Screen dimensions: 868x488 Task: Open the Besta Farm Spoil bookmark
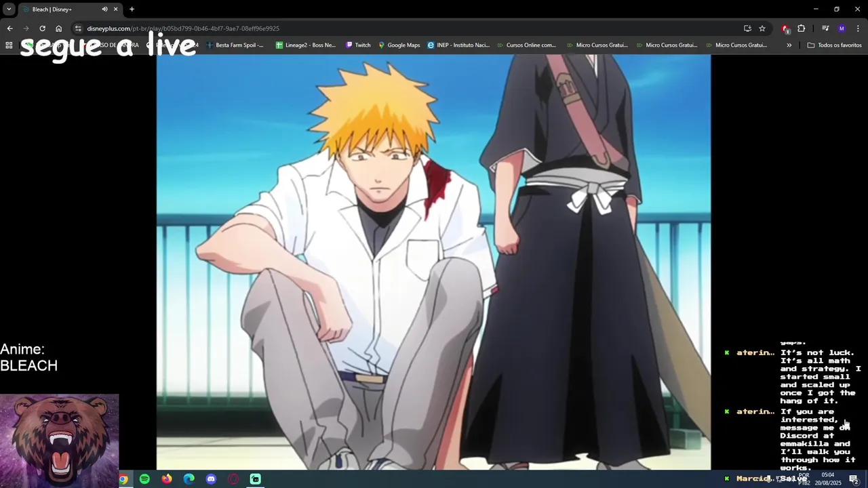pyautogui.click(x=235, y=45)
